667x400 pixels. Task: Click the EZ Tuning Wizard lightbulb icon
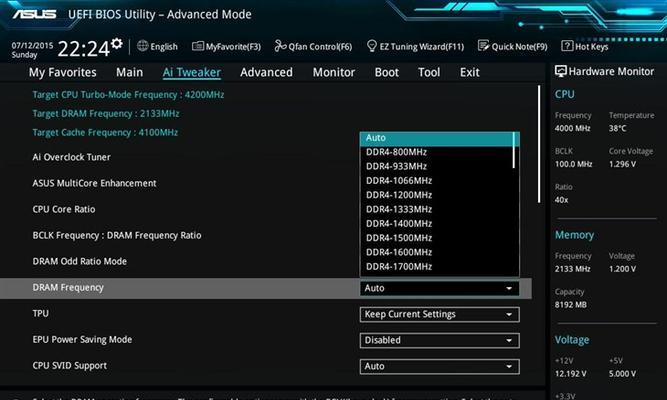click(372, 46)
